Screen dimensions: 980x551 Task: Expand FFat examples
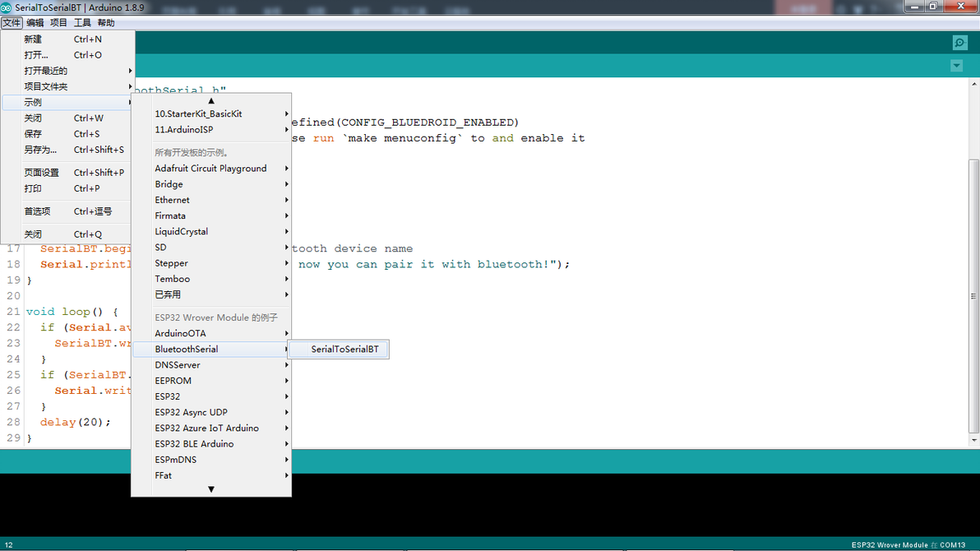211,475
